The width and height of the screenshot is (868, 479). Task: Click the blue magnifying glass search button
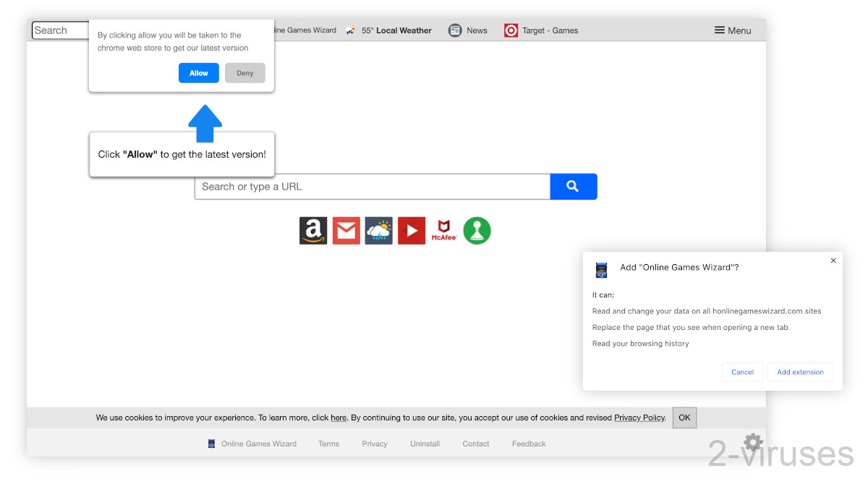pos(573,186)
